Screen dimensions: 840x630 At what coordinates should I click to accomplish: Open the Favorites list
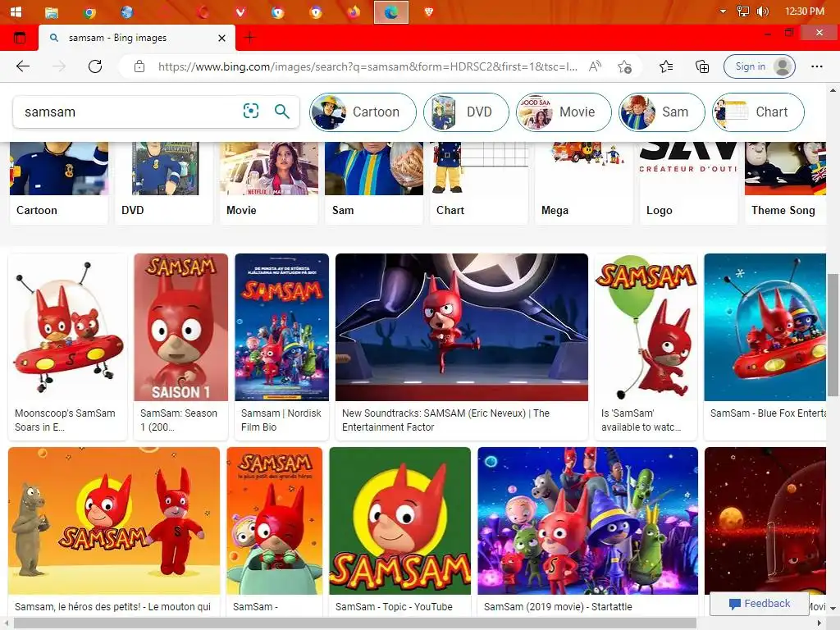pyautogui.click(x=666, y=66)
